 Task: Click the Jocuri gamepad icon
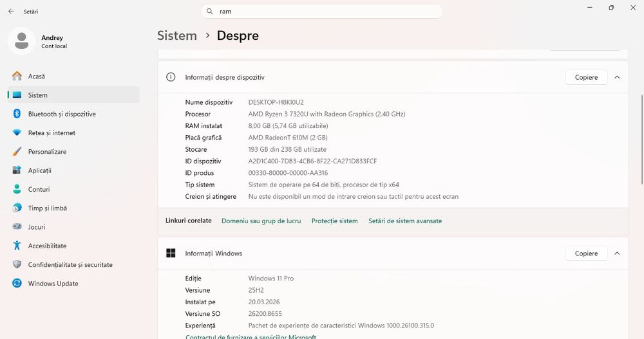tap(17, 226)
